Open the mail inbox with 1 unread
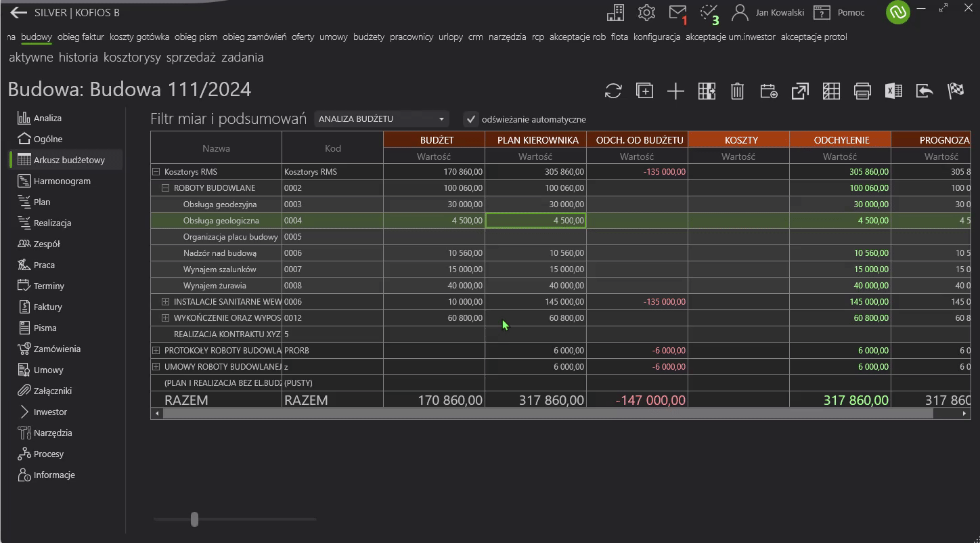This screenshot has height=543, width=980. (678, 13)
